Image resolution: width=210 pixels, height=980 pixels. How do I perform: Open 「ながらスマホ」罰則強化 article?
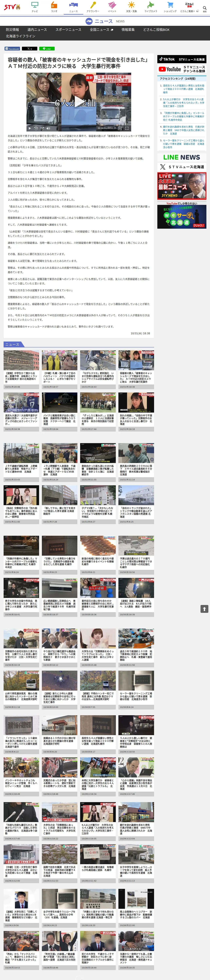pos(98,369)
